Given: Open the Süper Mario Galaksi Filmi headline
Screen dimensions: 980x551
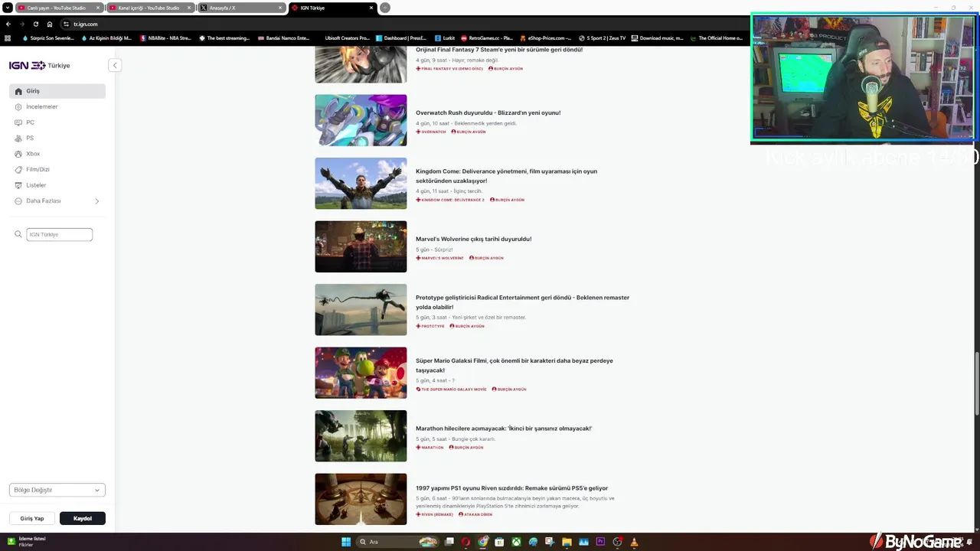Looking at the screenshot, I should pyautogui.click(x=514, y=365).
